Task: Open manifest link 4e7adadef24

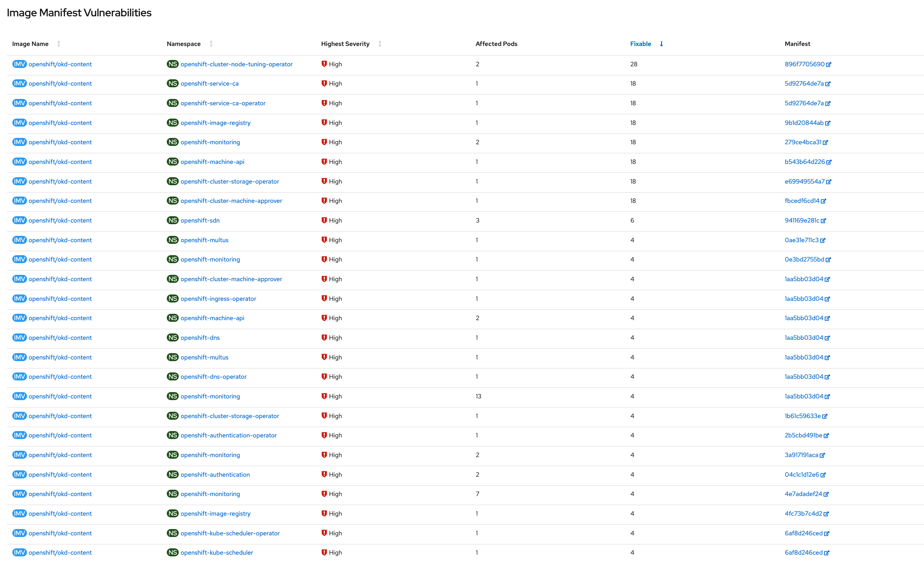Action: 803,494
